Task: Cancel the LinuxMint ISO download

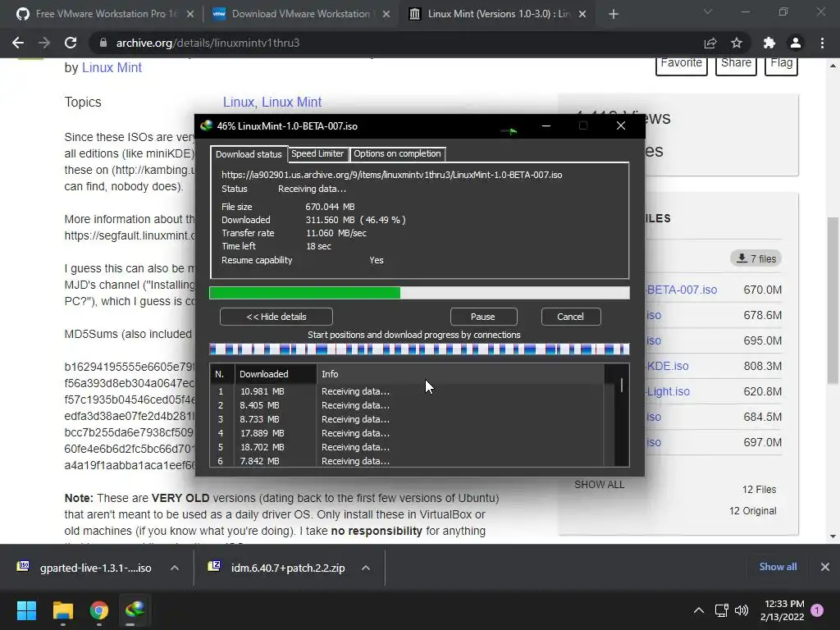Action: [x=570, y=317]
